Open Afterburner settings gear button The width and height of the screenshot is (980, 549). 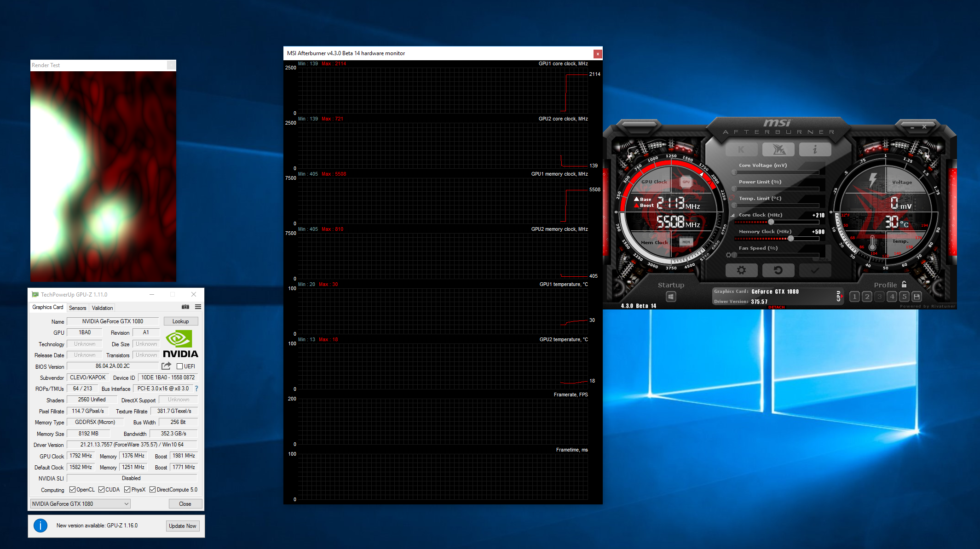click(741, 270)
